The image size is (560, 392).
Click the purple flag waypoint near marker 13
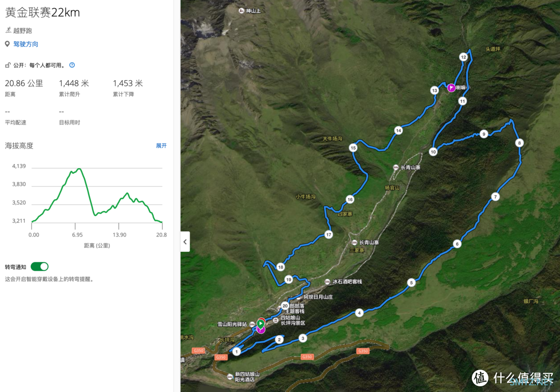452,88
